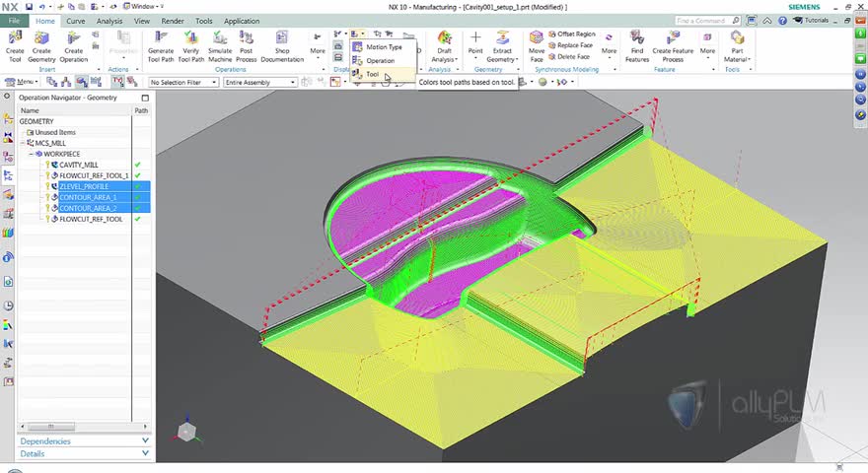
Task: Click the Undo icon
Action: coord(42,7)
